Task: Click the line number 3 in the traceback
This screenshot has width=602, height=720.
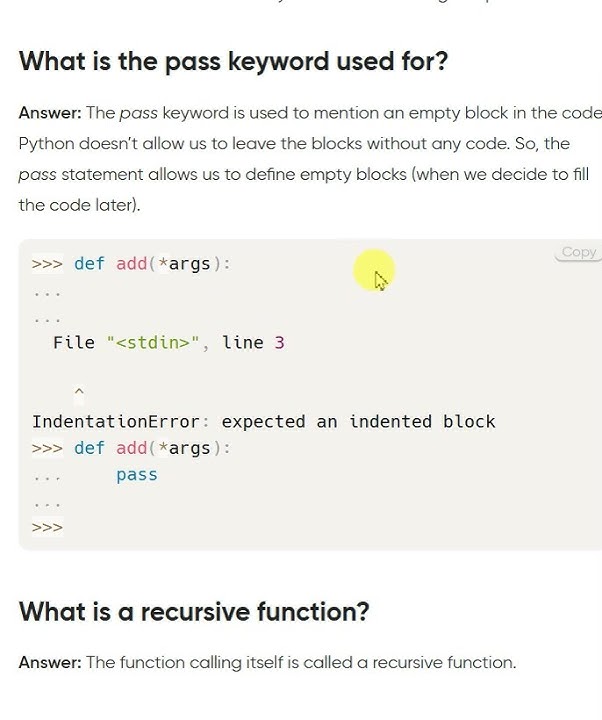Action: point(279,343)
